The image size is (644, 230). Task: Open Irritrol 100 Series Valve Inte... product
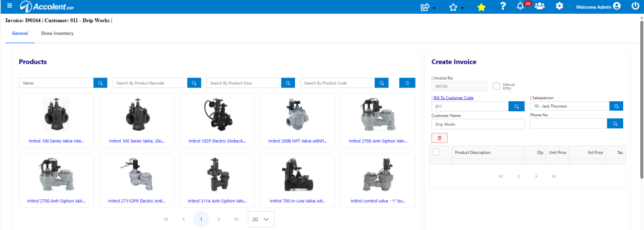coord(56,120)
